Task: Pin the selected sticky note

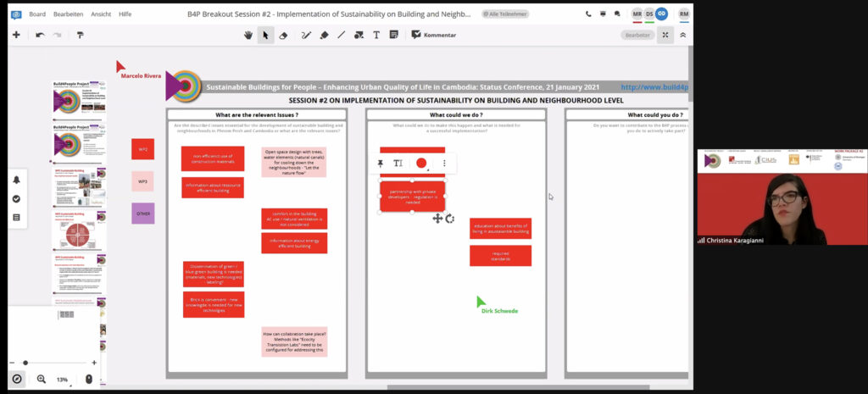Action: (380, 163)
